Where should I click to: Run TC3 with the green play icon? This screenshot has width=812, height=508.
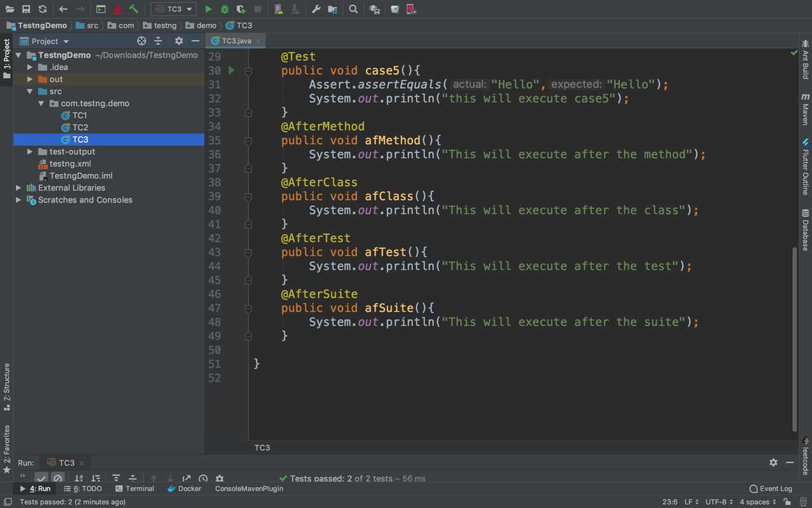coord(208,9)
